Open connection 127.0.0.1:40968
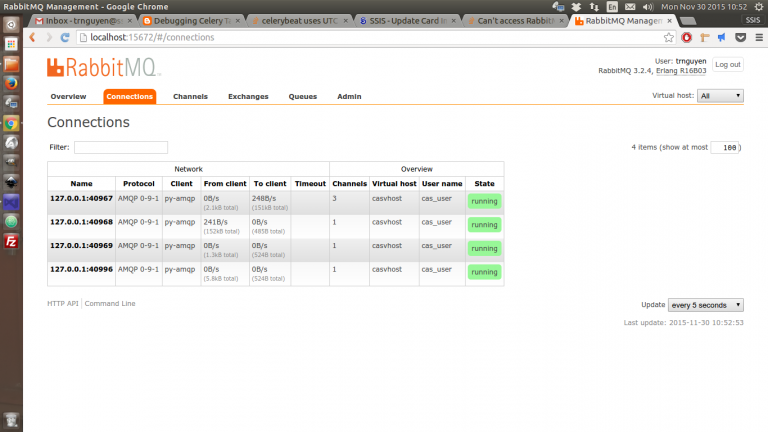The width and height of the screenshot is (768, 432). coord(81,222)
